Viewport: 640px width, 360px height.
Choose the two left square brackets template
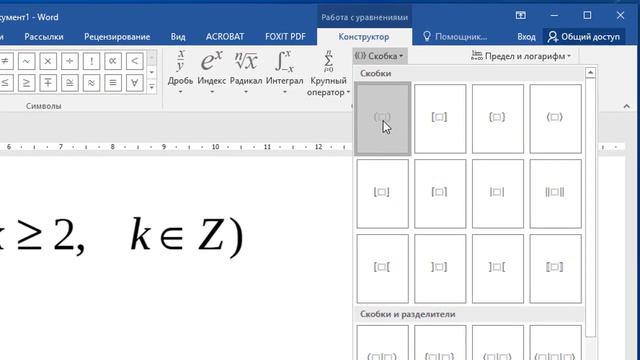382,269
